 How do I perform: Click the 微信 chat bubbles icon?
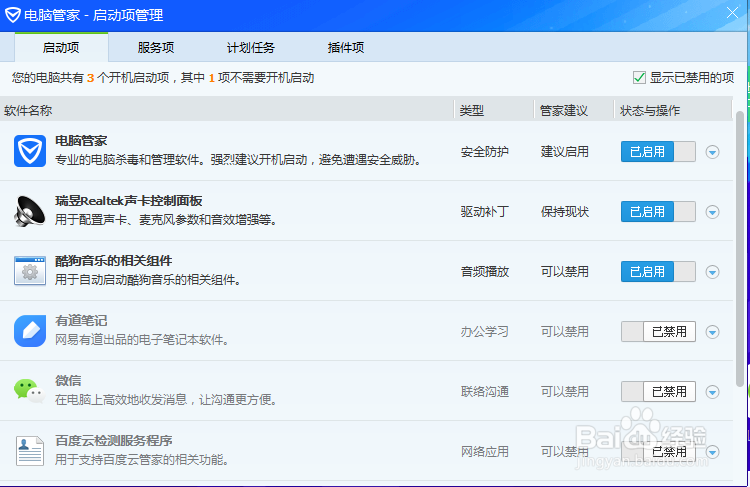tap(30, 391)
